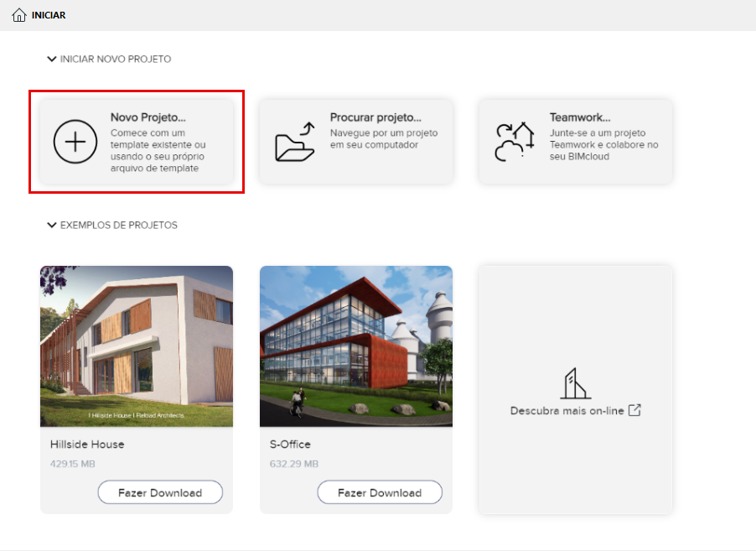
Task: Download the S-Office example project
Action: [380, 492]
